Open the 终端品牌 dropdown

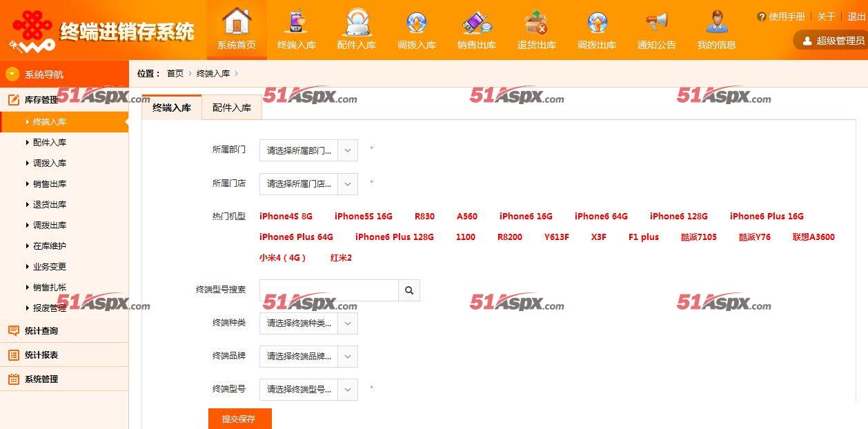click(x=308, y=356)
